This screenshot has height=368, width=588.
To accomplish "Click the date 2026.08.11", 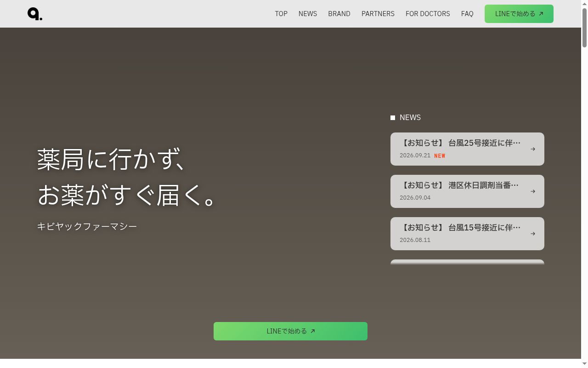I will (x=415, y=240).
